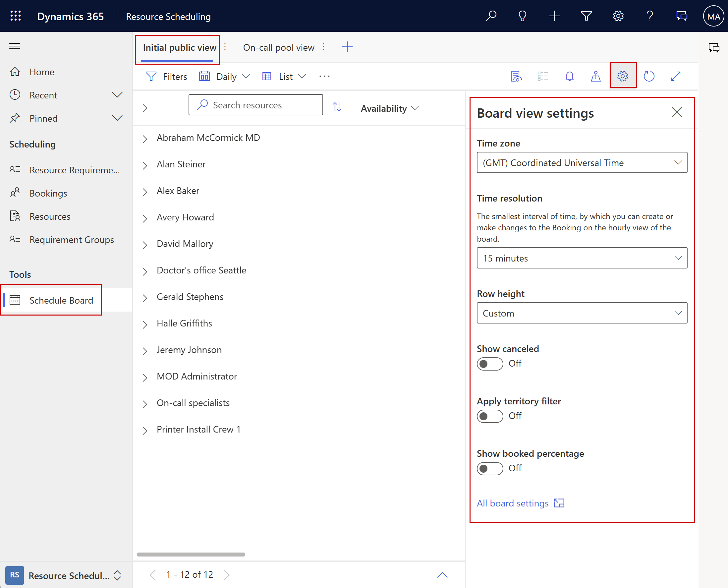
Task: Select Initial public view tab
Action: click(178, 47)
